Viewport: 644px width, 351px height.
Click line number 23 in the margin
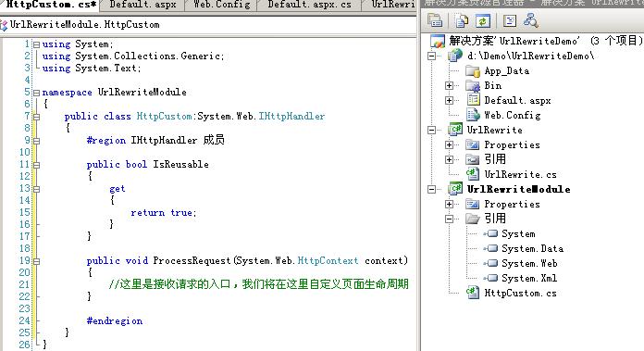[x=25, y=308]
